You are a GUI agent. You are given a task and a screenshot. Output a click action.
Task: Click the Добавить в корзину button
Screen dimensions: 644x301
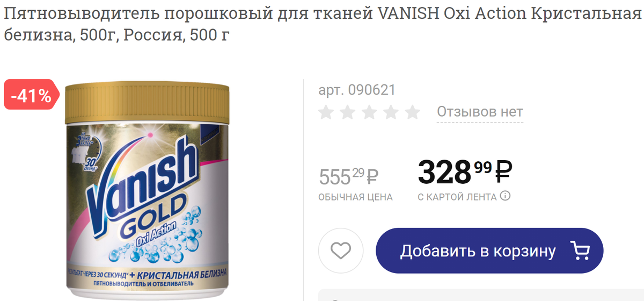pyautogui.click(x=489, y=250)
